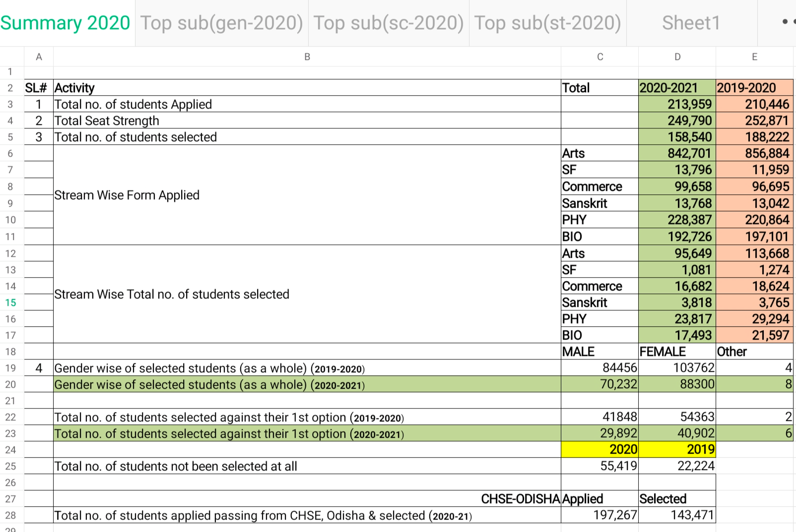Click the 'Selected' label cell
The image size is (796, 532).
click(x=677, y=499)
